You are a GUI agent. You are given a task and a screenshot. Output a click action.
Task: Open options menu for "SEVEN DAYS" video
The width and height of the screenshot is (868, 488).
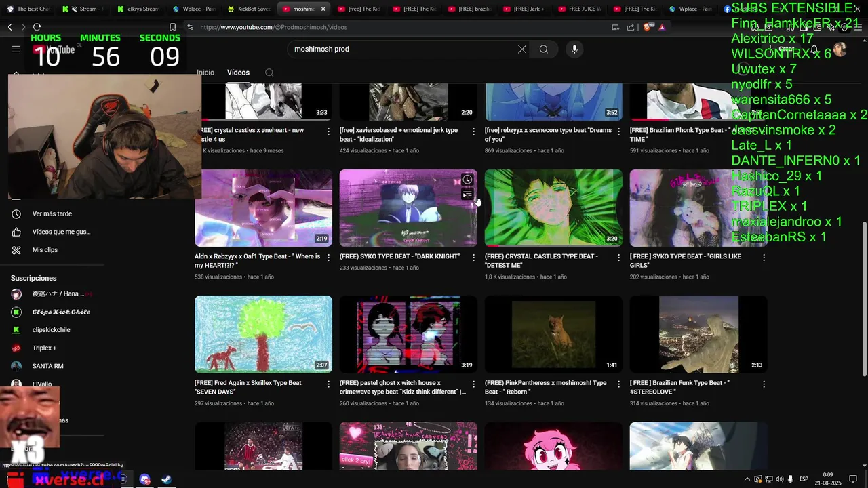pos(329,384)
